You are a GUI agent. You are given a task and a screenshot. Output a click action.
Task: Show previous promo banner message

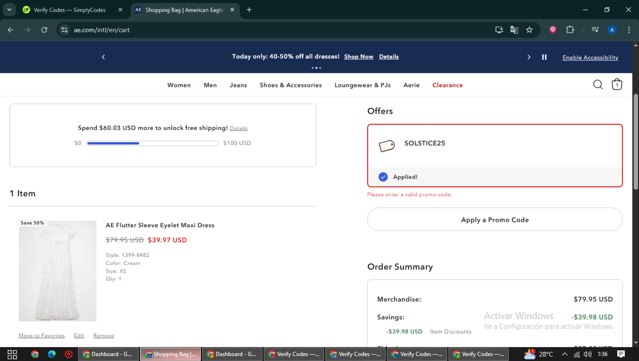click(x=103, y=57)
